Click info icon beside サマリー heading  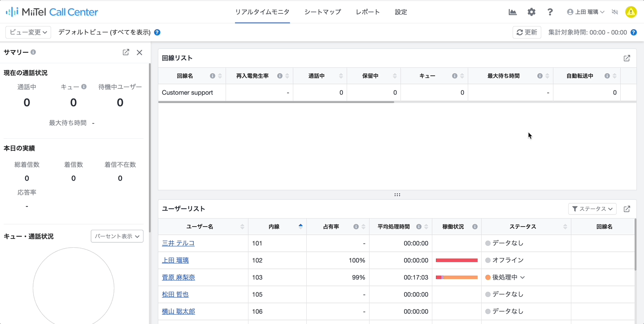coord(33,52)
